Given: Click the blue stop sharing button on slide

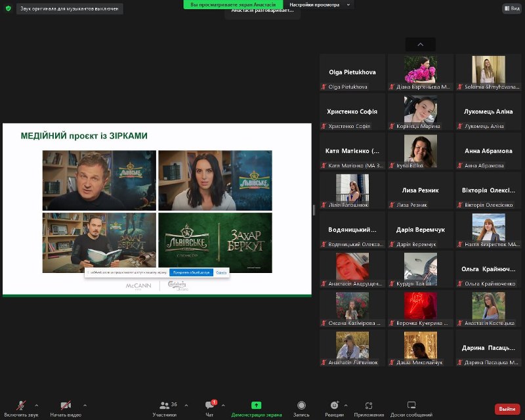Looking at the screenshot, I should click(191, 272).
